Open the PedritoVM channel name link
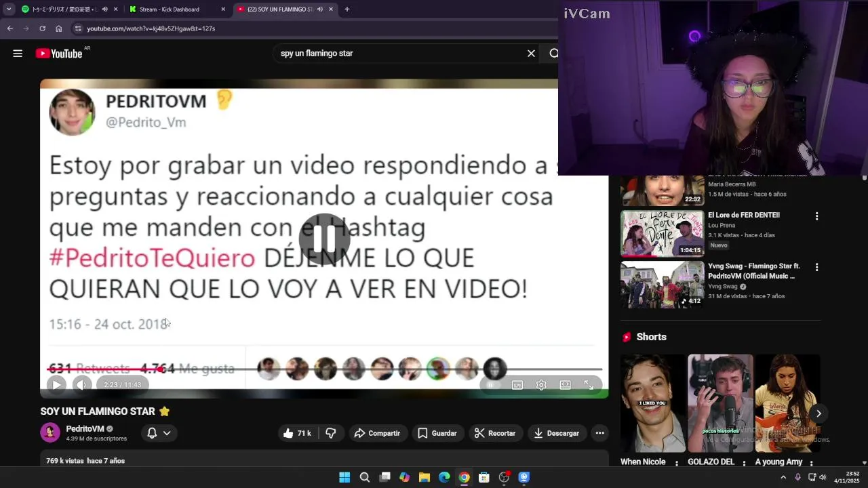The height and width of the screenshot is (488, 868). pyautogui.click(x=85, y=428)
